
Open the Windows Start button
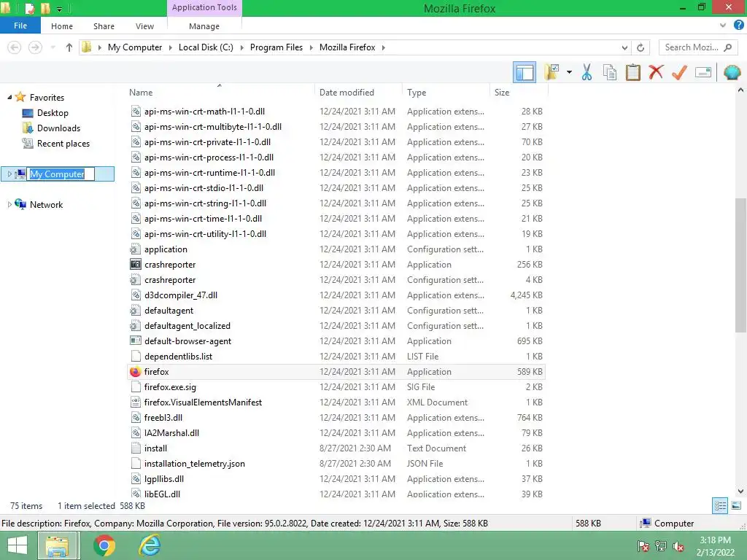coord(18,545)
